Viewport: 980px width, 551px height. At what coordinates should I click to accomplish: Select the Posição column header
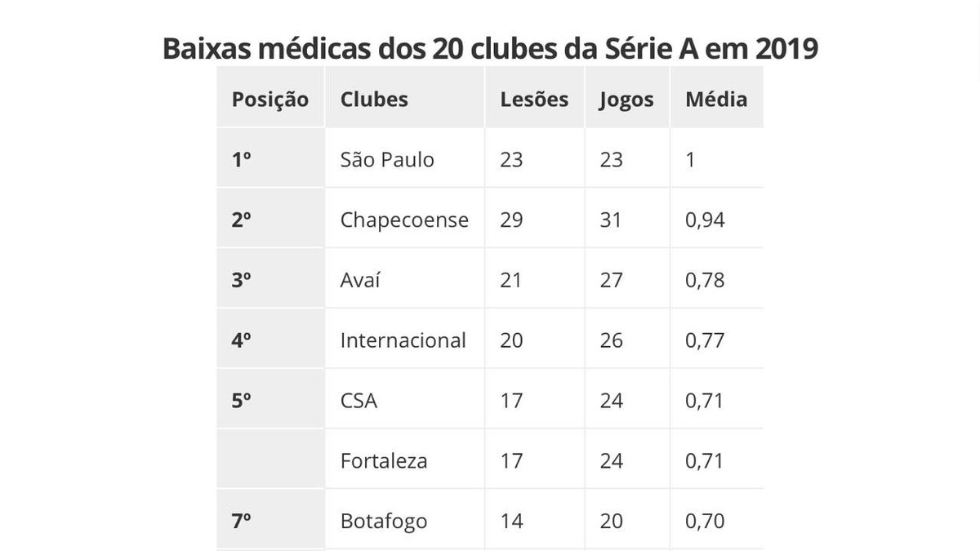(270, 100)
